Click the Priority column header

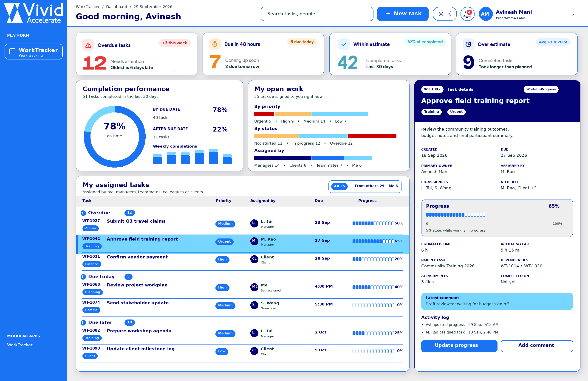tap(223, 201)
